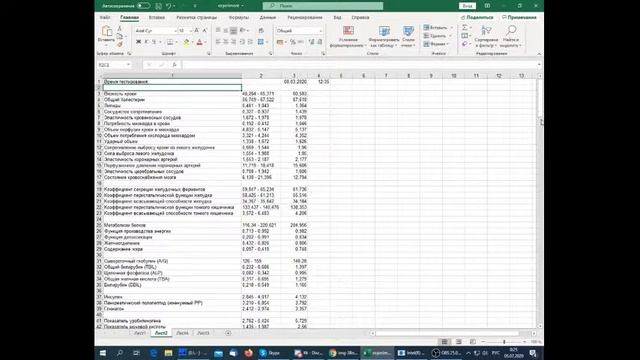Click the Sign in (Вход) button

tap(467, 6)
